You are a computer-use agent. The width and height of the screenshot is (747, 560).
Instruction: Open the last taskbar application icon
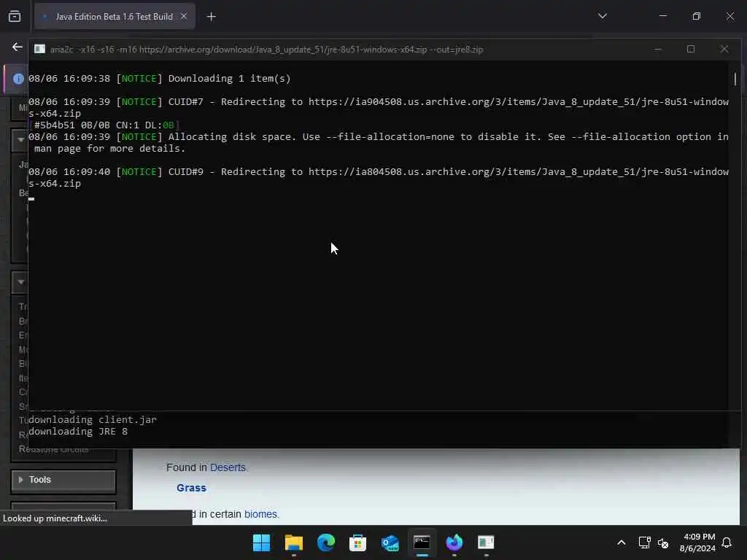486,542
